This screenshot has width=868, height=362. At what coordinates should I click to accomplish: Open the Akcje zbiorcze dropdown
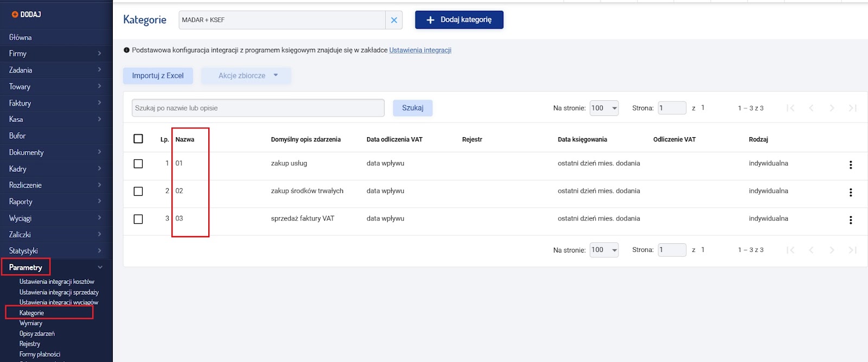pos(246,76)
